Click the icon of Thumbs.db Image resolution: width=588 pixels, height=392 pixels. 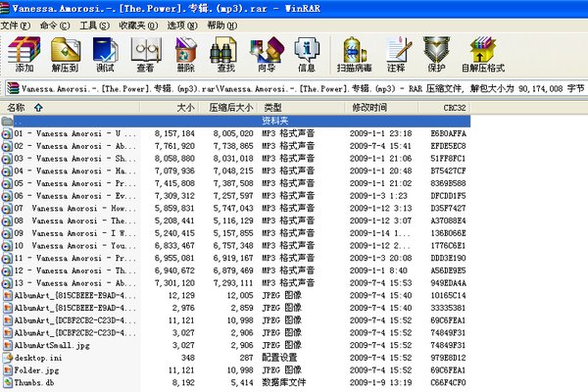click(8, 382)
